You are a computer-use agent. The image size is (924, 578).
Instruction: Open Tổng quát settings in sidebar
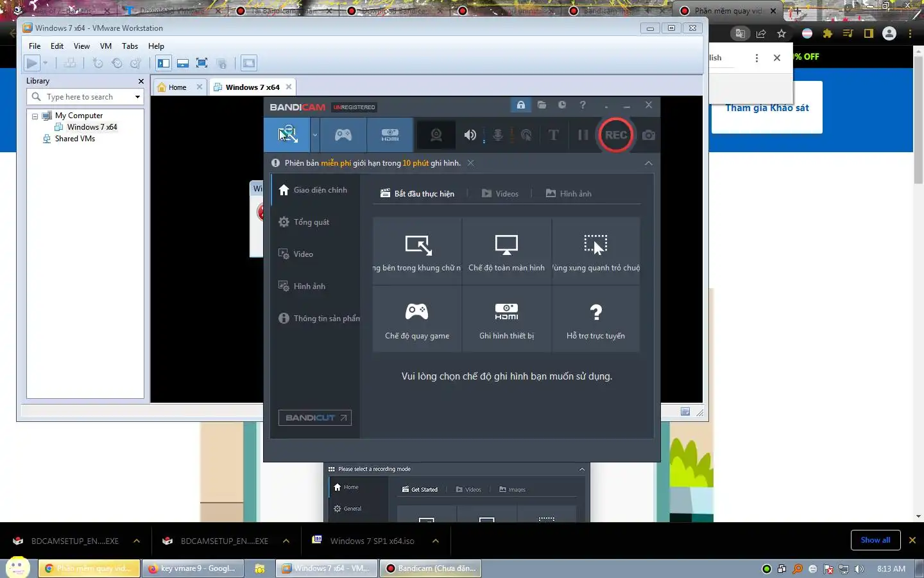(x=314, y=222)
